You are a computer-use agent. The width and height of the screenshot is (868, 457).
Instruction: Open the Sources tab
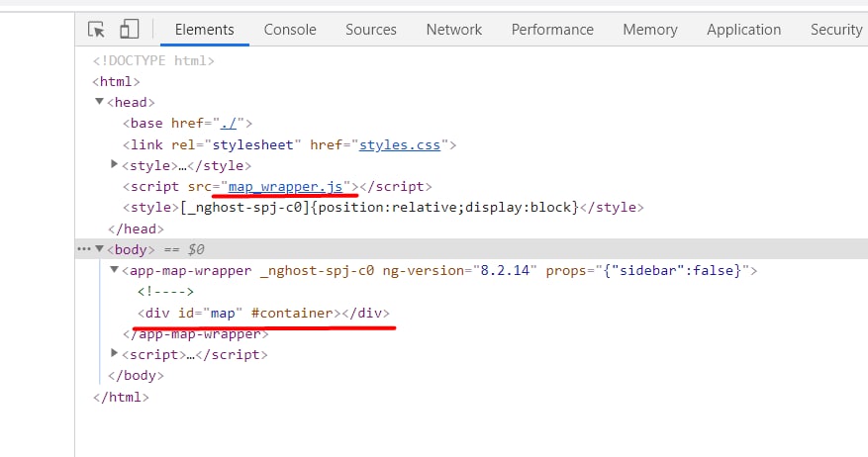tap(371, 30)
